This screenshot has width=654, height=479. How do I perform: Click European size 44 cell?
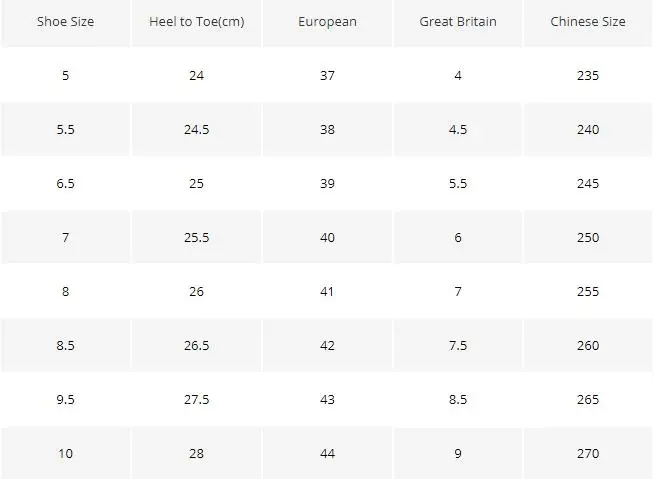tap(327, 453)
